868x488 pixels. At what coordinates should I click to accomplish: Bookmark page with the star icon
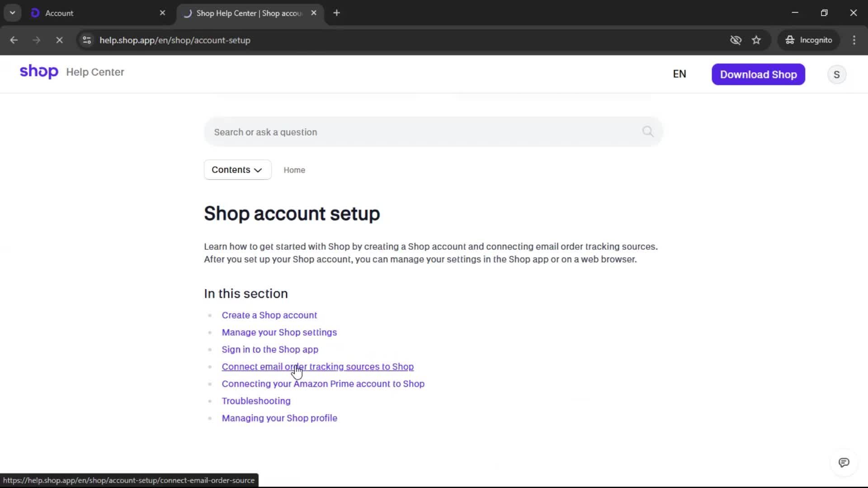coord(756,40)
